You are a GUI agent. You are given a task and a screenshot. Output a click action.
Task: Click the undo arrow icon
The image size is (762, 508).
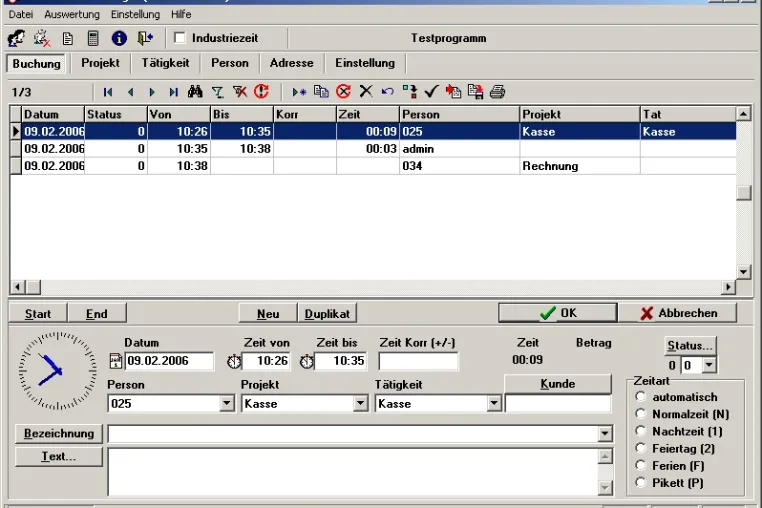(388, 91)
